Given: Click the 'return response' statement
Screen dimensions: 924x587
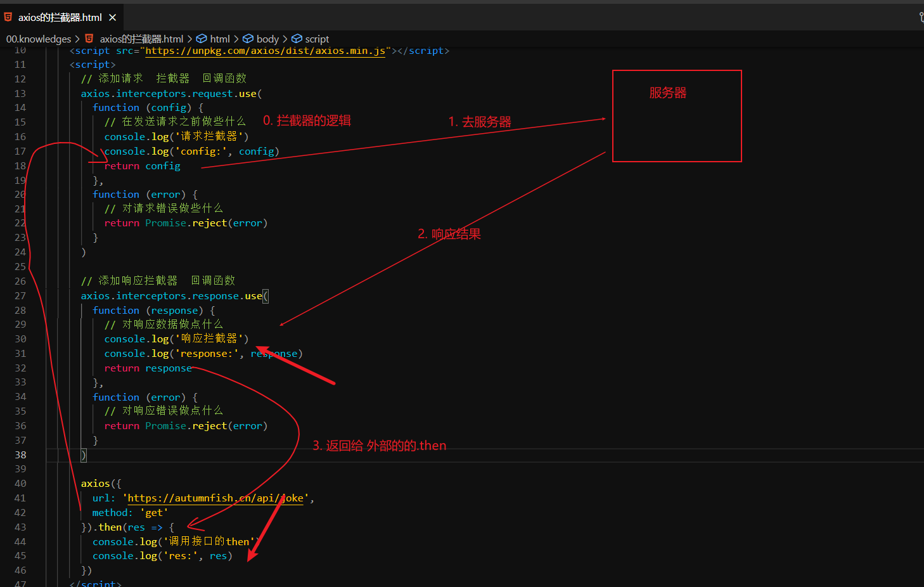Looking at the screenshot, I should (x=148, y=368).
